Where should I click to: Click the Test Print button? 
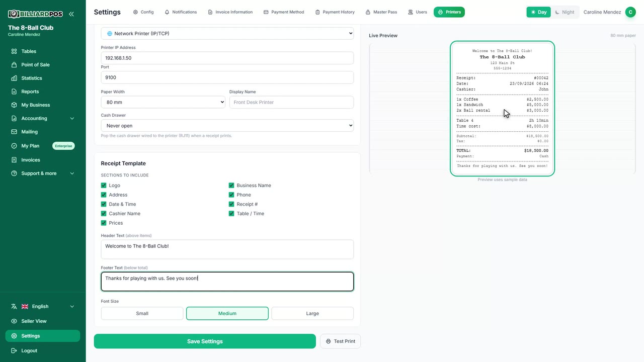point(341,341)
